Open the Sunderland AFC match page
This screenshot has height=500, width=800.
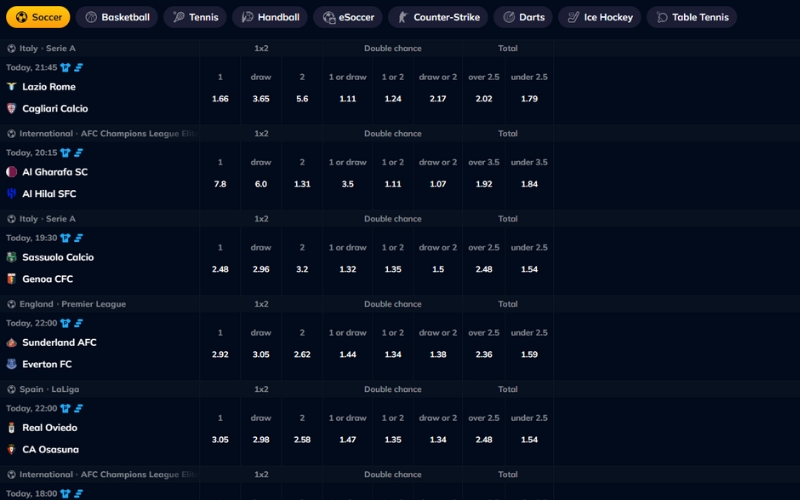tap(59, 342)
